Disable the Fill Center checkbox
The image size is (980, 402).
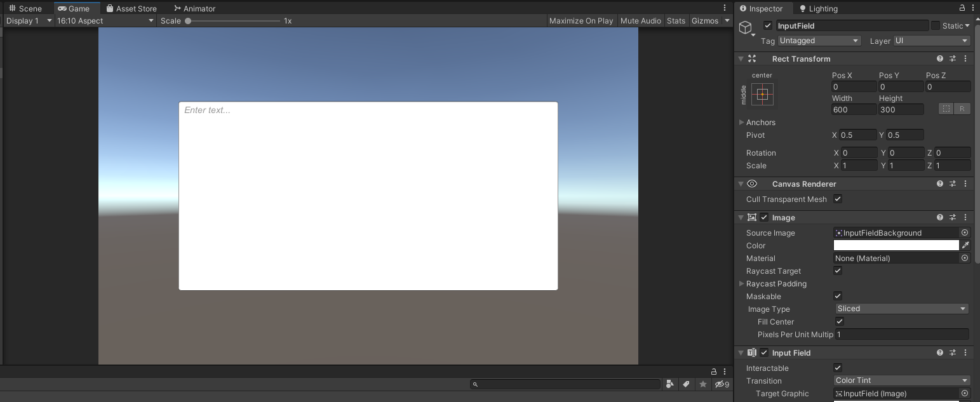839,321
